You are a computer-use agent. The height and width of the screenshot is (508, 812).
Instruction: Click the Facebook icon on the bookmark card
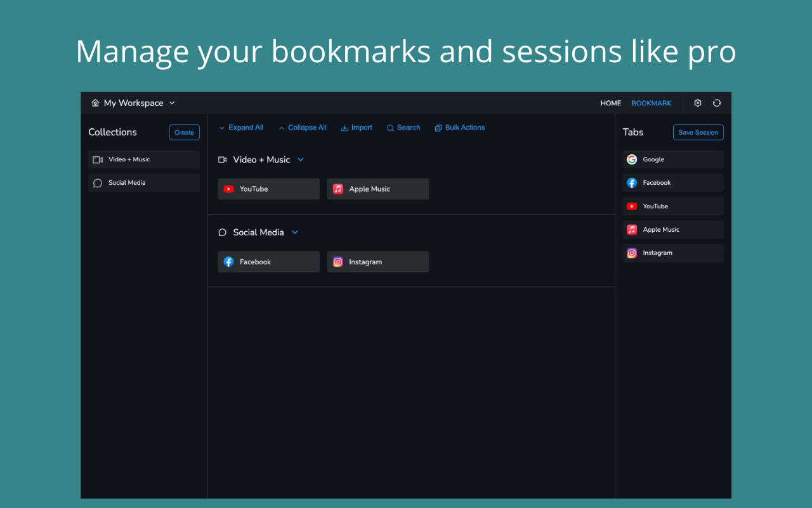pyautogui.click(x=229, y=262)
